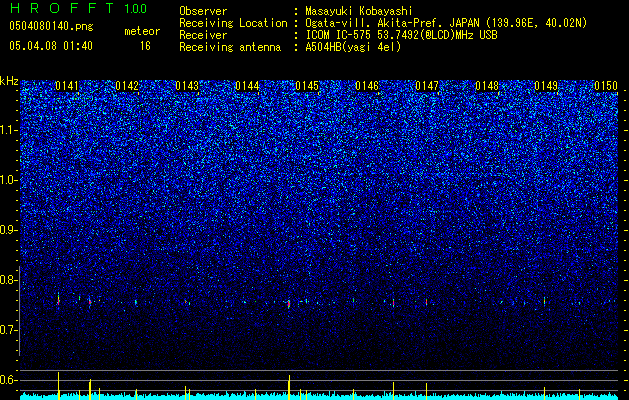Image resolution: width=629 pixels, height=400 pixels.
Task: Click the 0.8 kHz axis label
Action: [8, 280]
